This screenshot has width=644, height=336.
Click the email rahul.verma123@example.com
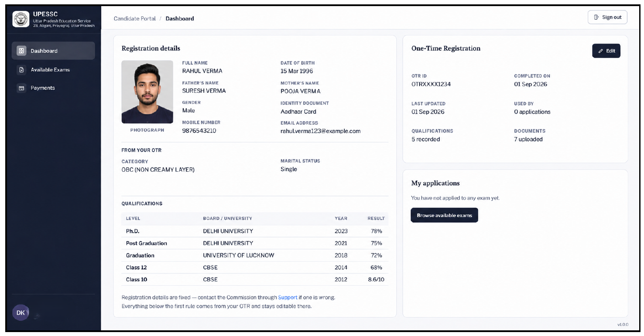[320, 131]
